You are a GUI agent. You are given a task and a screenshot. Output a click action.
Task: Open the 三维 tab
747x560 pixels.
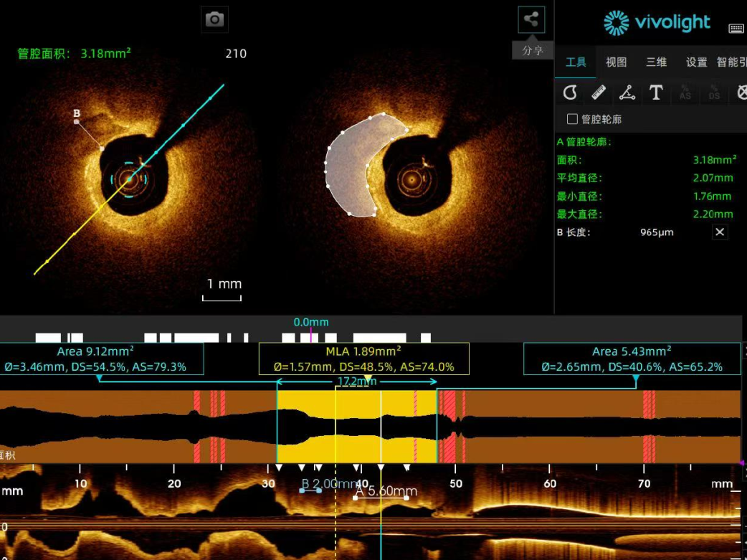coord(656,62)
